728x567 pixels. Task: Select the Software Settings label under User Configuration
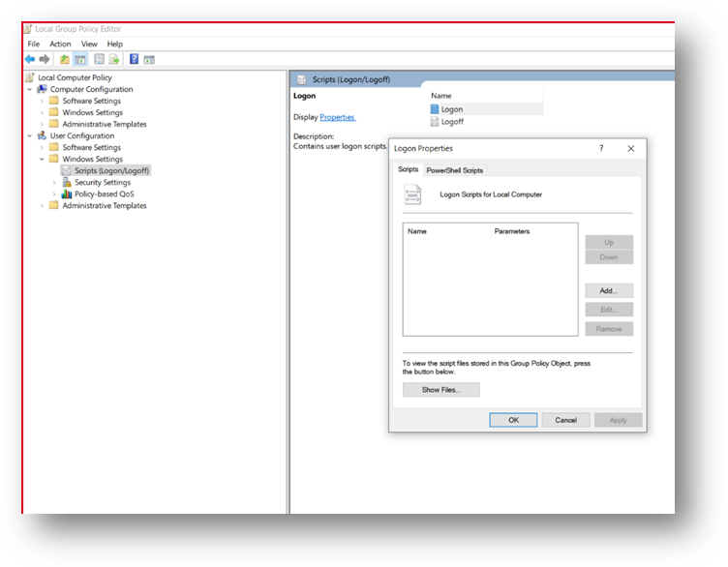point(92,147)
